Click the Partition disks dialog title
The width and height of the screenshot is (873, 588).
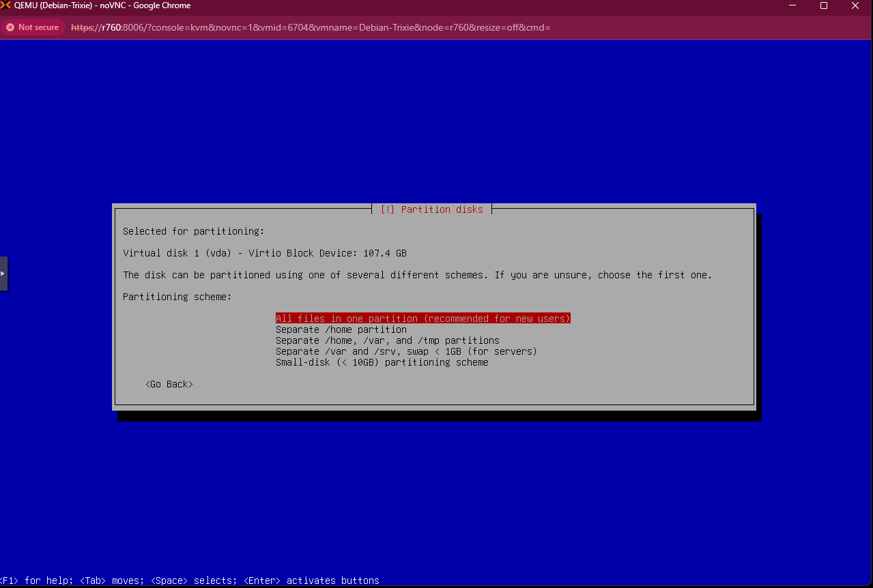(x=431, y=209)
